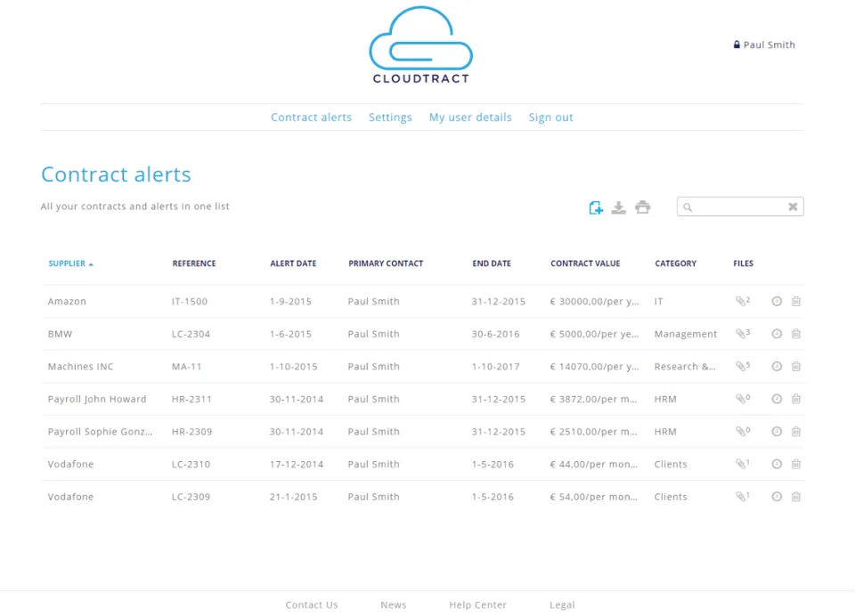The image size is (855, 616).
Task: Sort by the Supplier column header
Action: coord(70,263)
